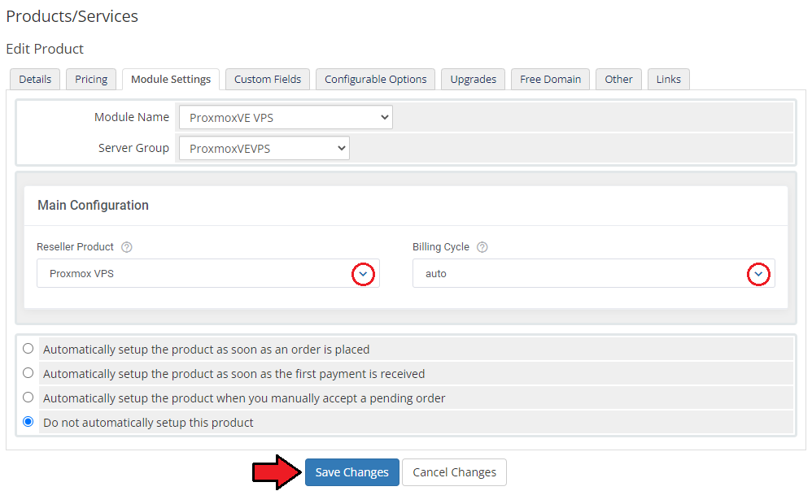Select the Other tab
This screenshot has width=812, height=504.
click(x=619, y=79)
